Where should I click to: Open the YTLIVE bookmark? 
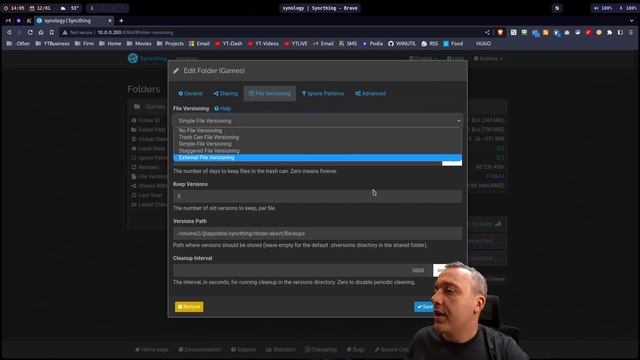click(x=296, y=43)
